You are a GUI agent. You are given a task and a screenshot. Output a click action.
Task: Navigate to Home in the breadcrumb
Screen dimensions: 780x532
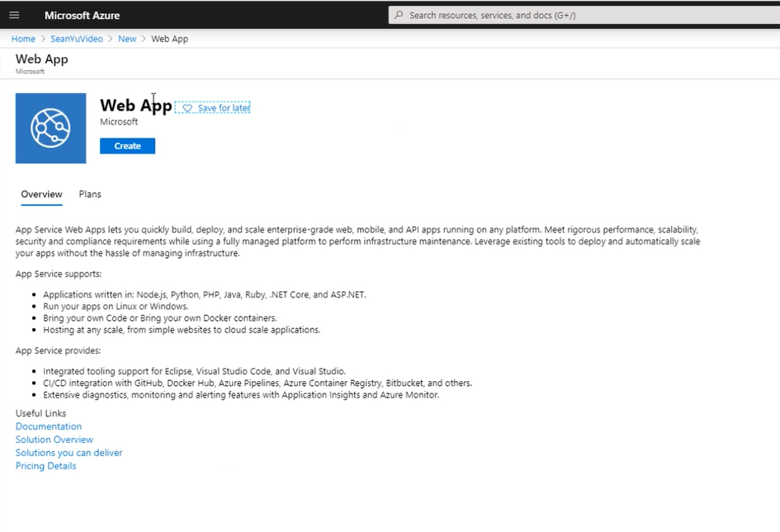[x=23, y=39]
